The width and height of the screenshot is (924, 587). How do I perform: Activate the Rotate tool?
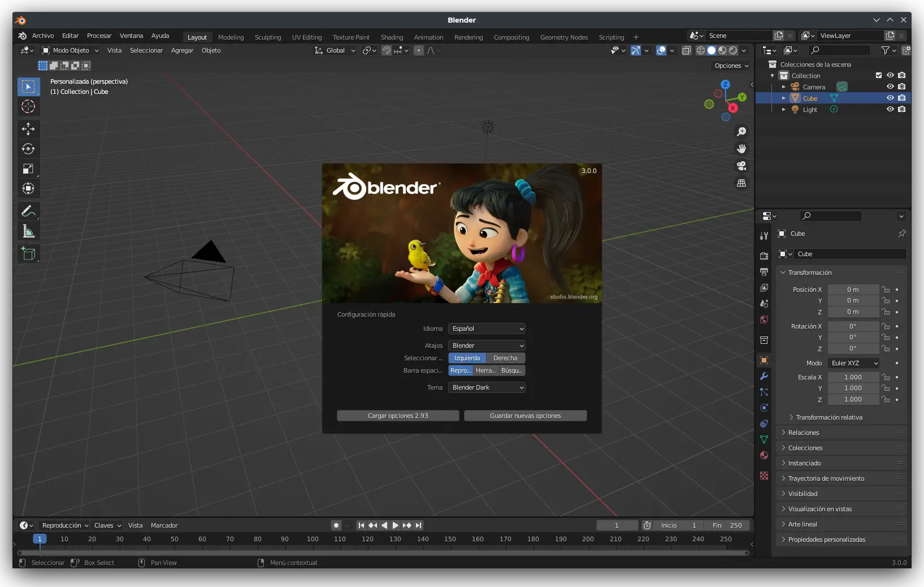28,149
